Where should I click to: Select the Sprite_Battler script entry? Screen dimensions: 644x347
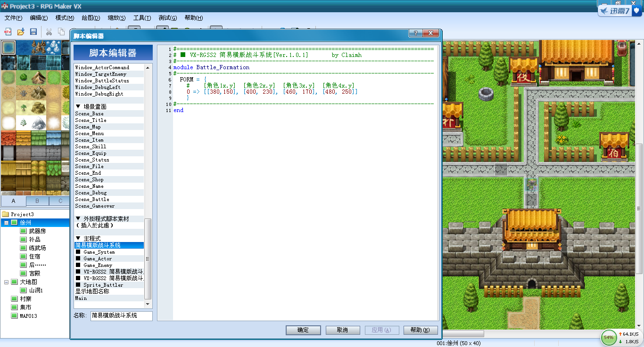(109, 285)
